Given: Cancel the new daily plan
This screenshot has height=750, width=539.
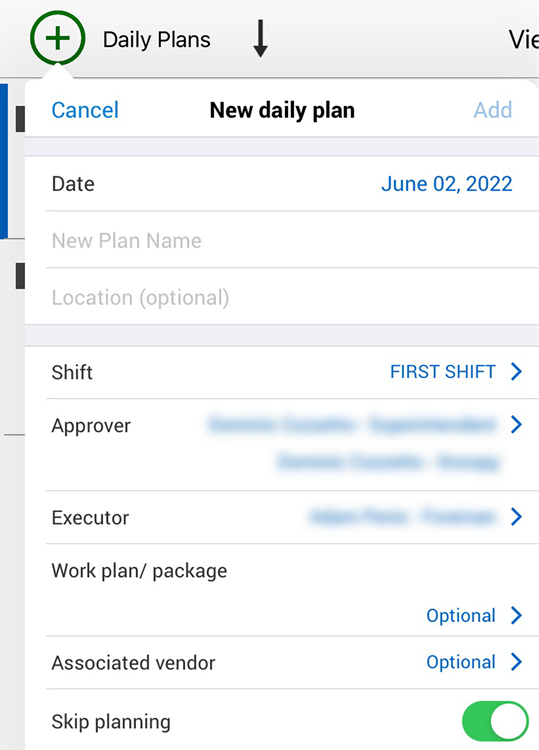Looking at the screenshot, I should 85,110.
